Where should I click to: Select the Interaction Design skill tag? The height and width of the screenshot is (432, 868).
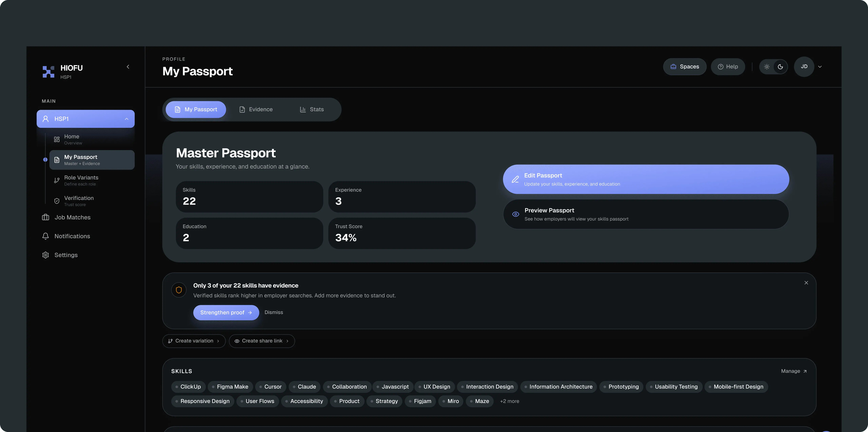pyautogui.click(x=488, y=387)
